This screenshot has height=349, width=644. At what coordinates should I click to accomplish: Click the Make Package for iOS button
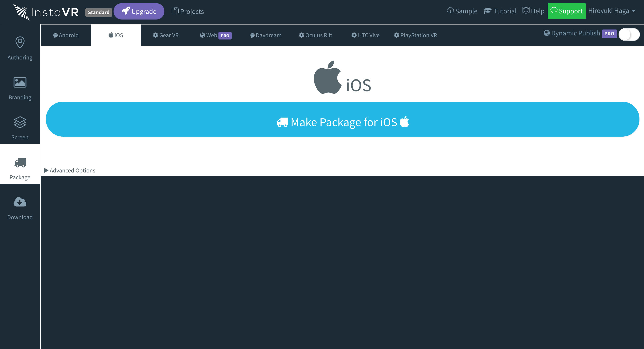coord(342,119)
